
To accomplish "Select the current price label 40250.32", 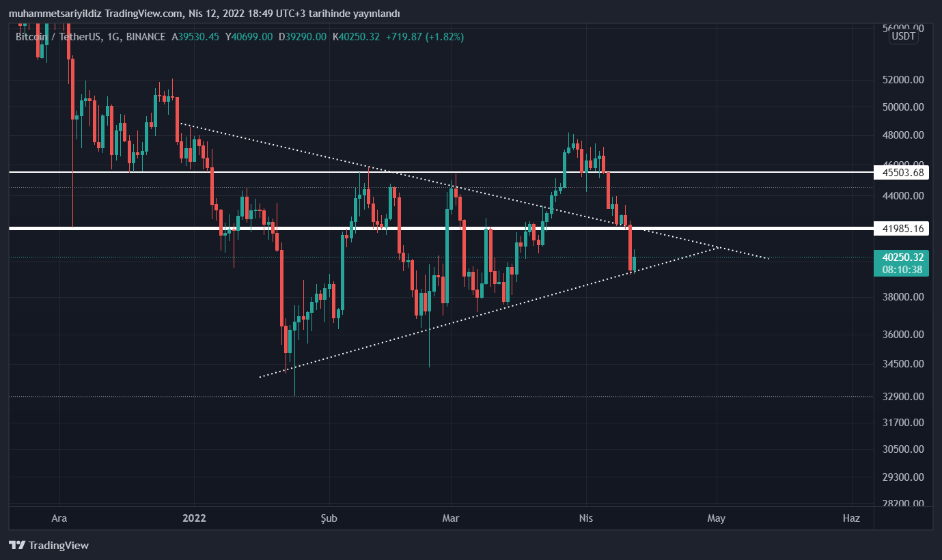I will (902, 257).
